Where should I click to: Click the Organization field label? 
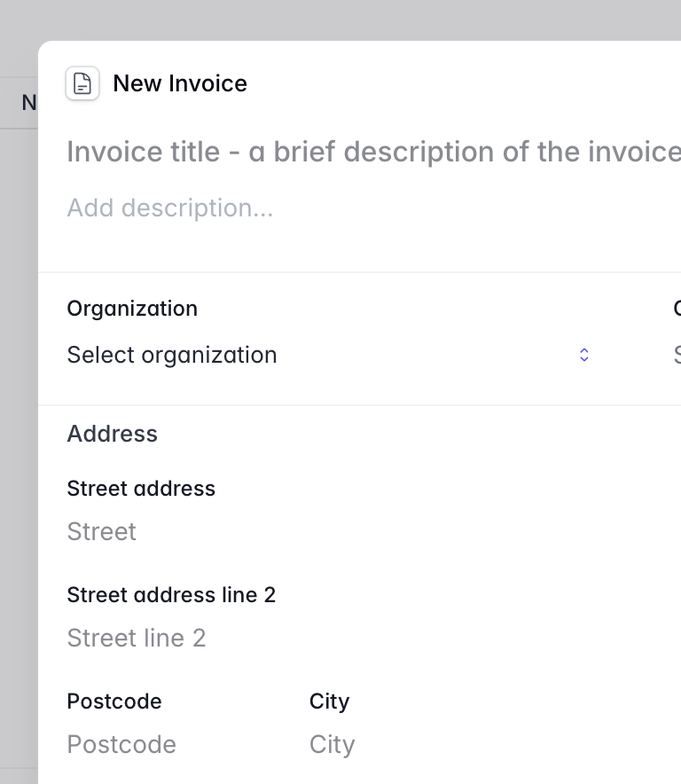tap(132, 309)
